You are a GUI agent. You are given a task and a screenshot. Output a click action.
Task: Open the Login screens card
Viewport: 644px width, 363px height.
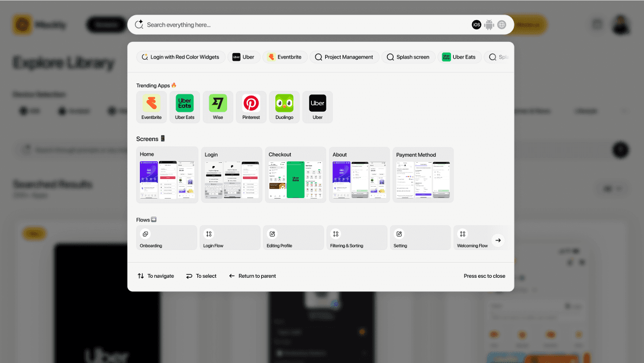231,175
